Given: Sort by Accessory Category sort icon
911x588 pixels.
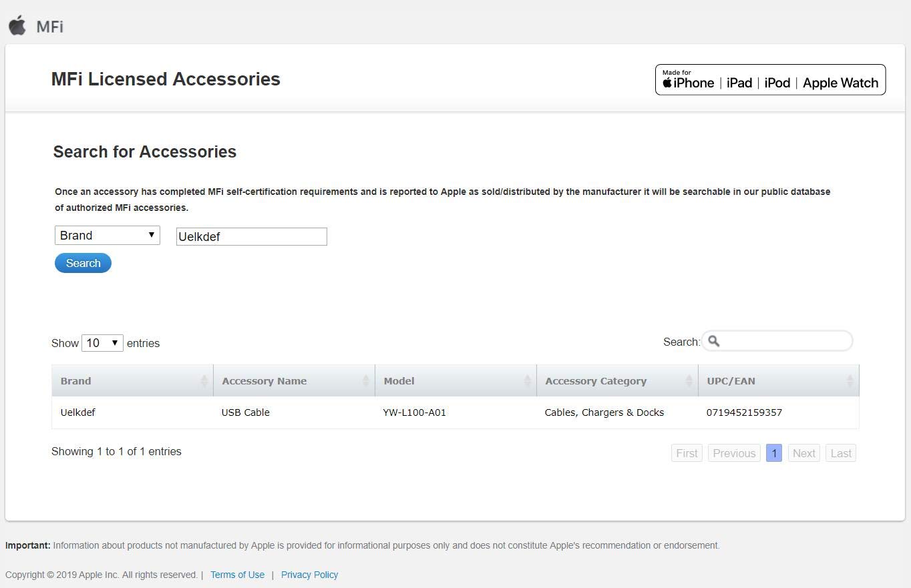Looking at the screenshot, I should 689,381.
